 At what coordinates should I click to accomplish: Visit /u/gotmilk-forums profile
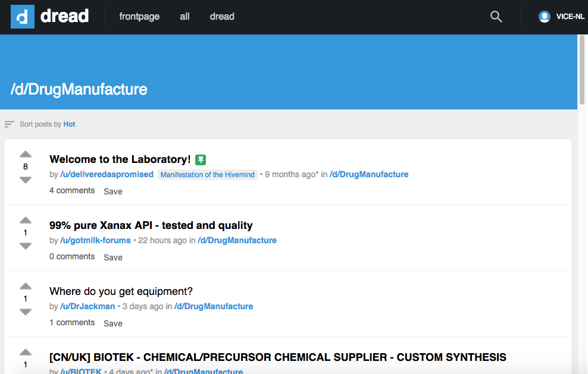click(x=95, y=240)
